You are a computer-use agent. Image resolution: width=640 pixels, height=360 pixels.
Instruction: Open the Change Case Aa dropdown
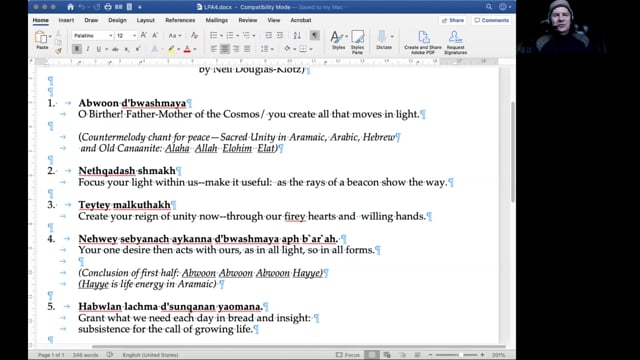175,36
